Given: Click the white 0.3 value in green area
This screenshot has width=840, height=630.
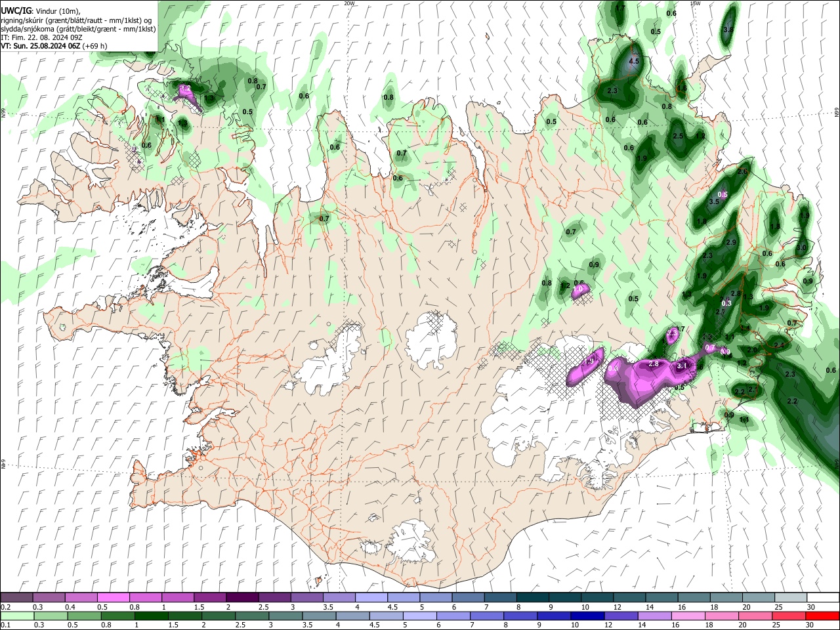Looking at the screenshot, I should (726, 303).
